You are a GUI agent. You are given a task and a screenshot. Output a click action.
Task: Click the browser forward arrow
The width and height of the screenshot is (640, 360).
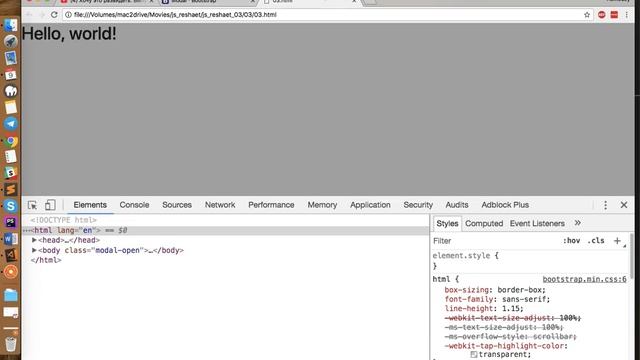coord(42,15)
